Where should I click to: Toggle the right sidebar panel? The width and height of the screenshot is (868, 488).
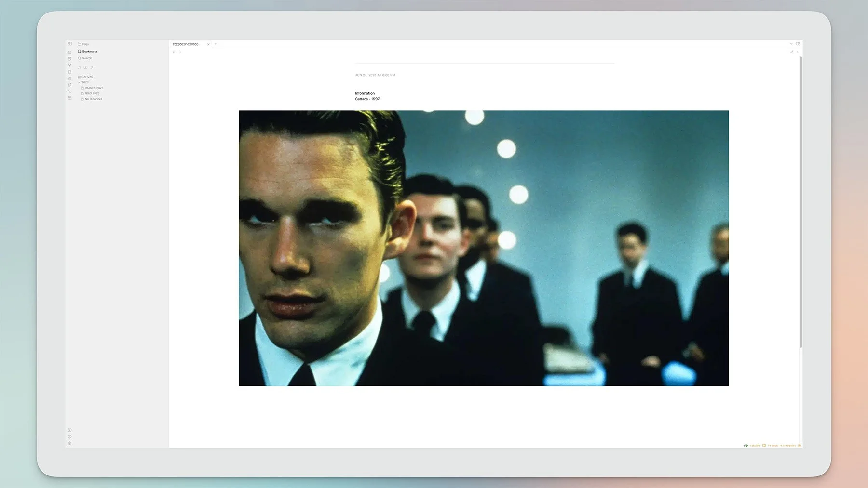click(x=798, y=44)
